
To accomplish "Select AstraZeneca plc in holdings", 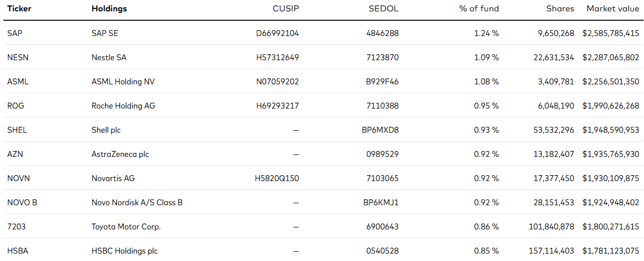I will [120, 154].
